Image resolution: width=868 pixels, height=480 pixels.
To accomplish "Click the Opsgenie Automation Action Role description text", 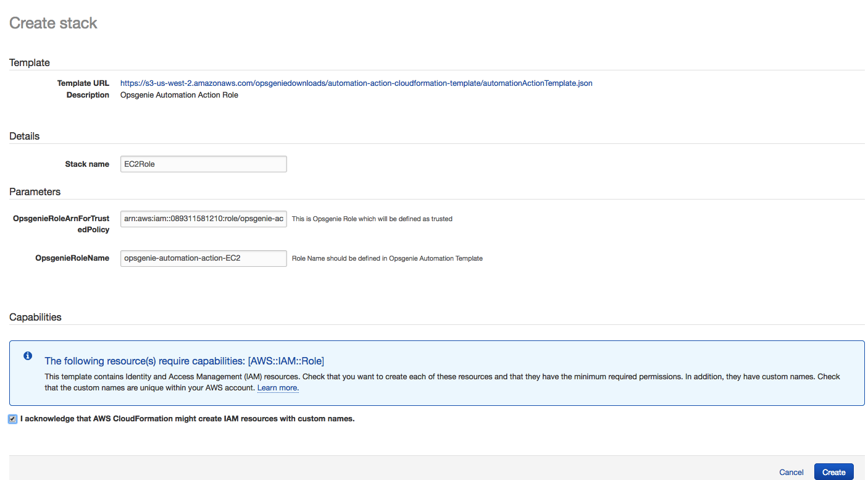I will [x=179, y=95].
